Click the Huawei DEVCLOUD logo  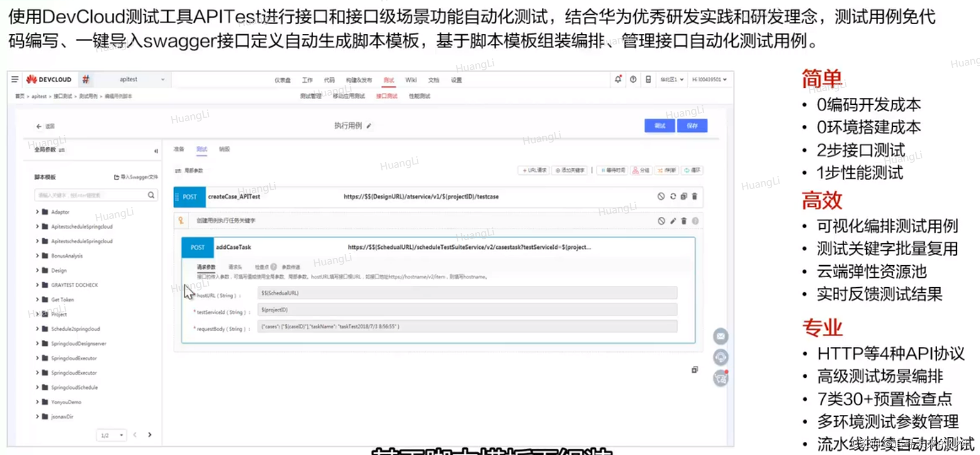click(x=49, y=79)
